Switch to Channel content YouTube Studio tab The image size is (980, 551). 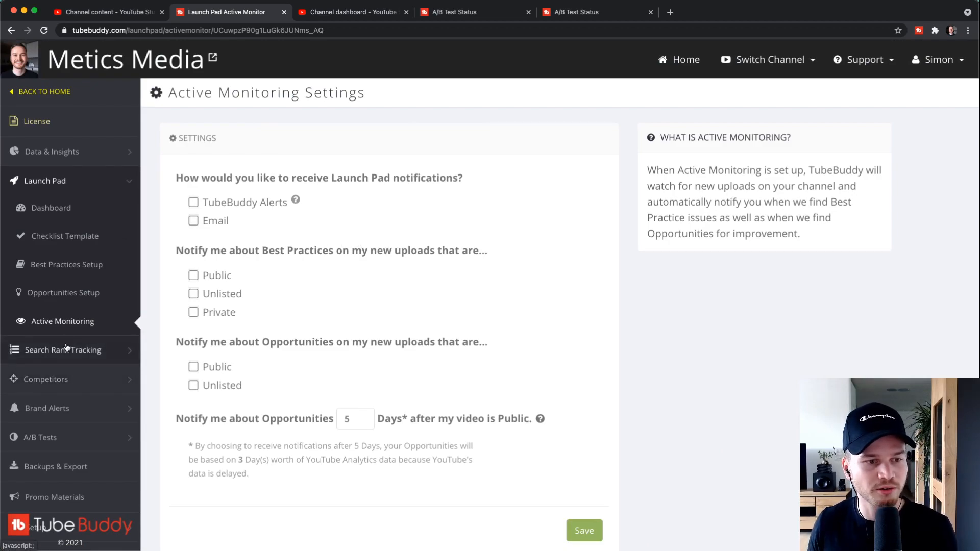(x=109, y=12)
